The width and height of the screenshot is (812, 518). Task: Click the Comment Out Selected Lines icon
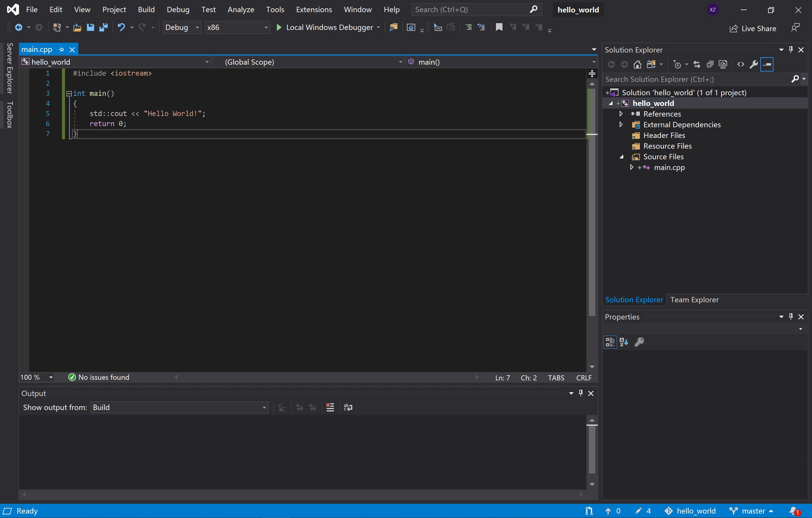point(469,27)
